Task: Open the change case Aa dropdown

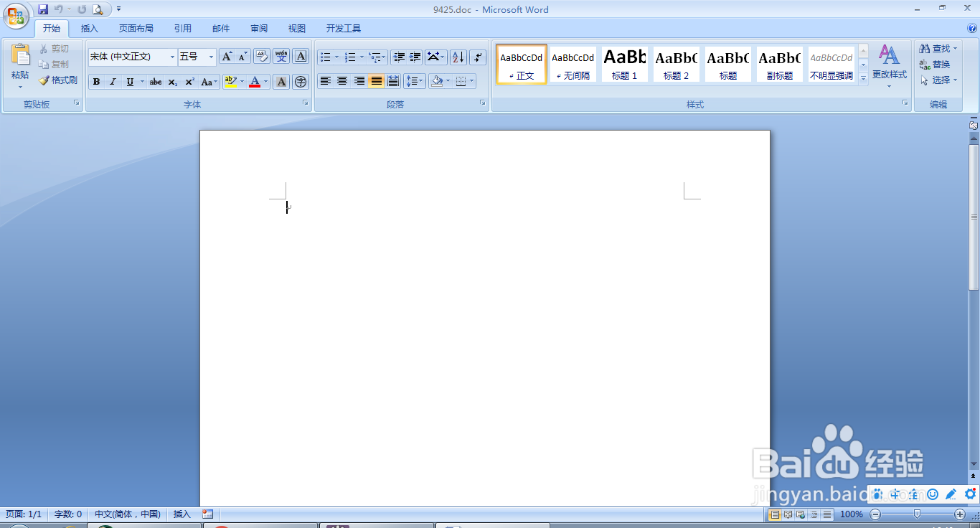Action: click(209, 82)
